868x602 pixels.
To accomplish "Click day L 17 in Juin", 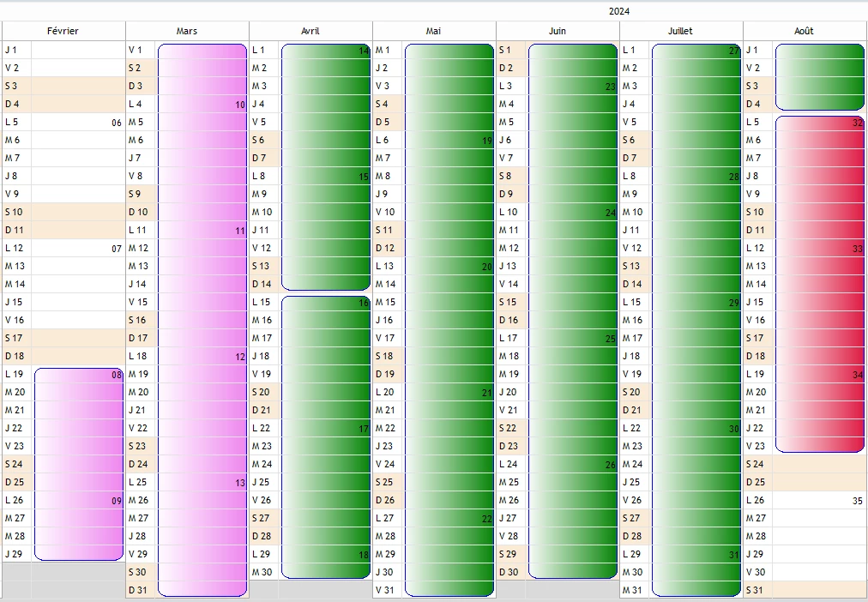I will 508,338.
